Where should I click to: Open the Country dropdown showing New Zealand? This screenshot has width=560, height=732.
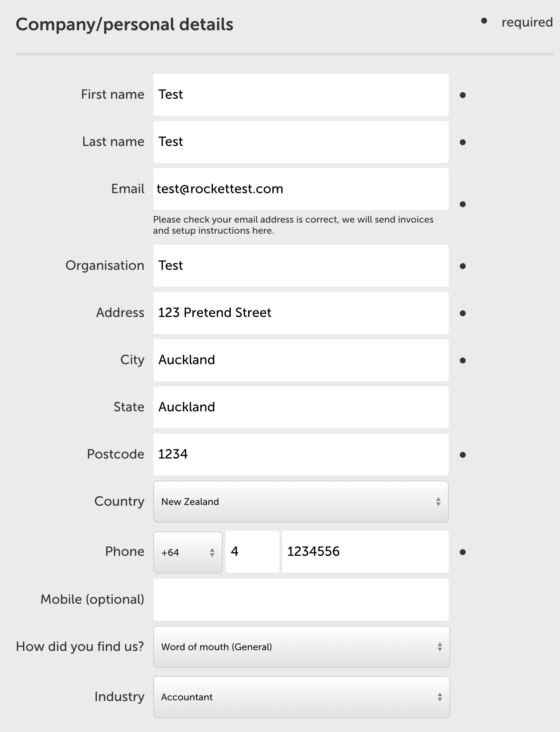point(301,502)
